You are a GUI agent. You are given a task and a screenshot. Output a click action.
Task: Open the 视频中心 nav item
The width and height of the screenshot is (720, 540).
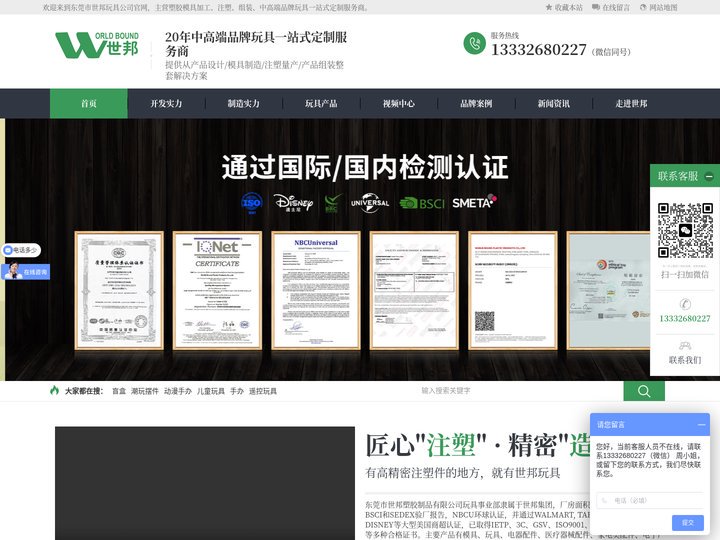399,104
